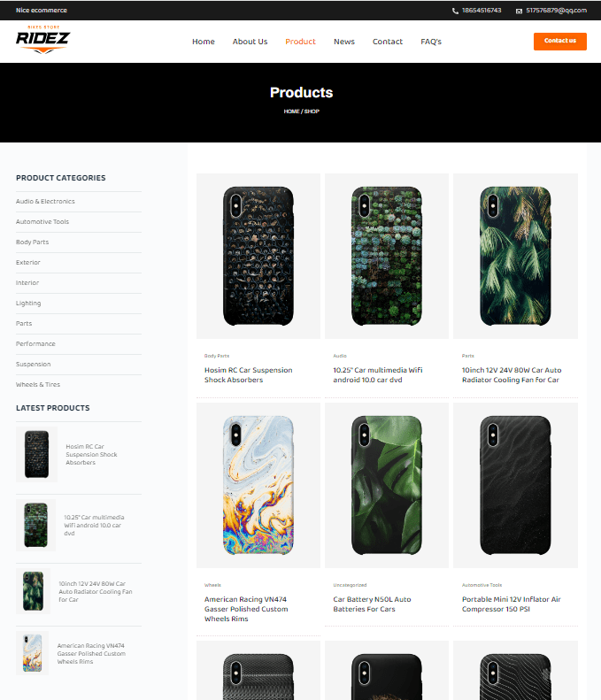
Task: Click the email envelope icon in top bar
Action: 519,11
